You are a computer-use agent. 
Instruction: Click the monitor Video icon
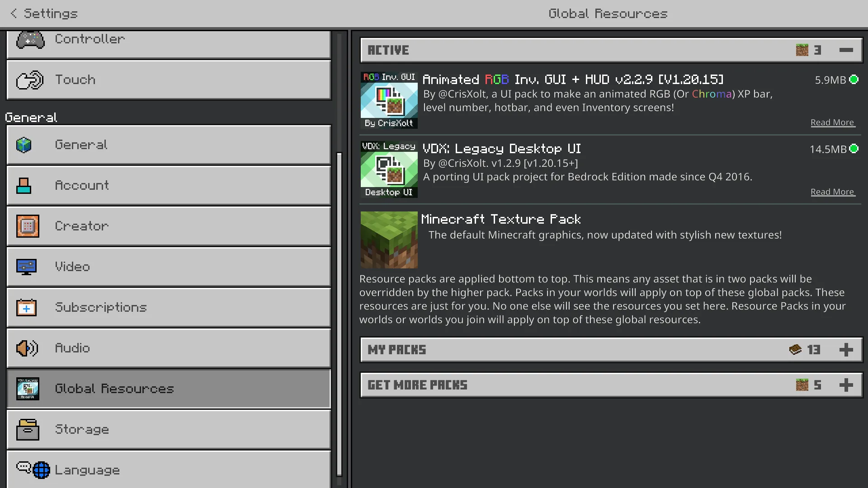pyautogui.click(x=26, y=267)
